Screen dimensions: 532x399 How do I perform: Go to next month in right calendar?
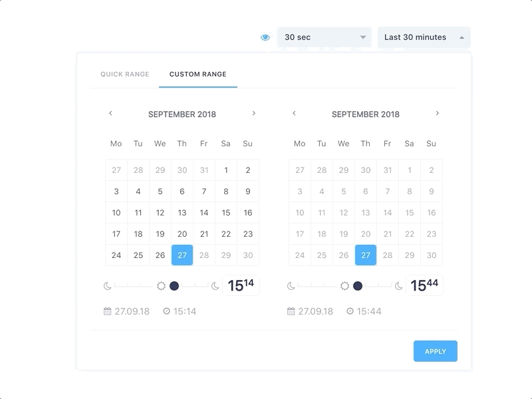[438, 113]
